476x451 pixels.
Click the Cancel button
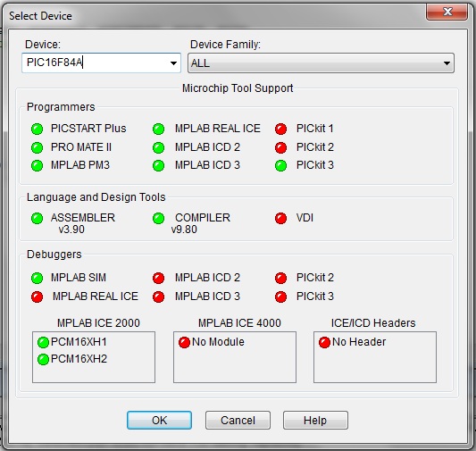coord(238,421)
